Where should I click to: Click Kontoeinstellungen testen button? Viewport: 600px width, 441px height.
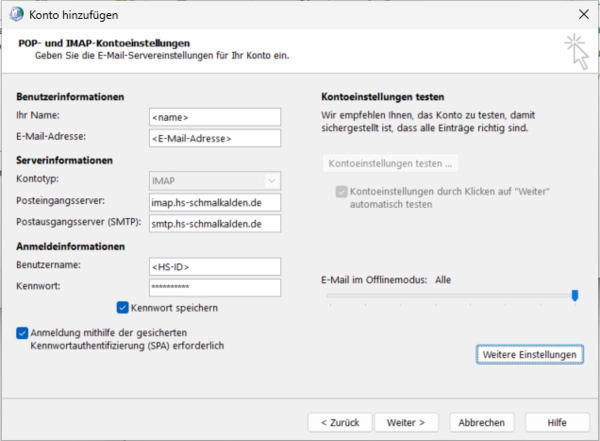coord(390,163)
